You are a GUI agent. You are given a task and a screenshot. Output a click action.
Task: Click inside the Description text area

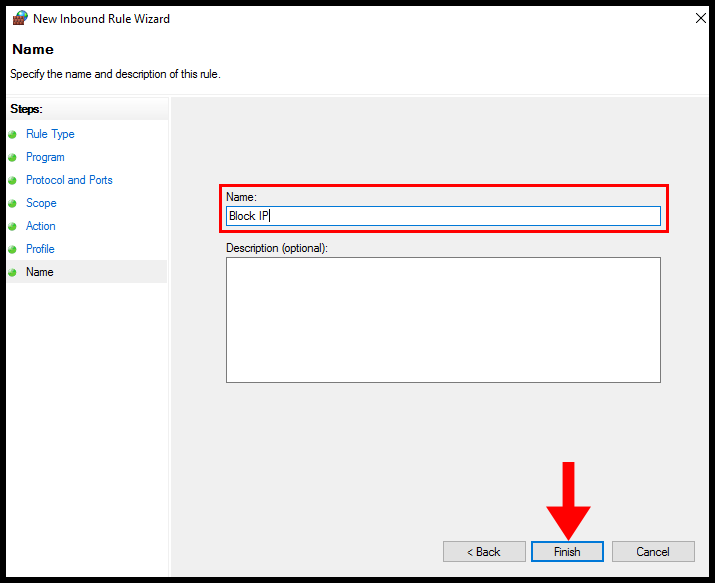(x=443, y=320)
